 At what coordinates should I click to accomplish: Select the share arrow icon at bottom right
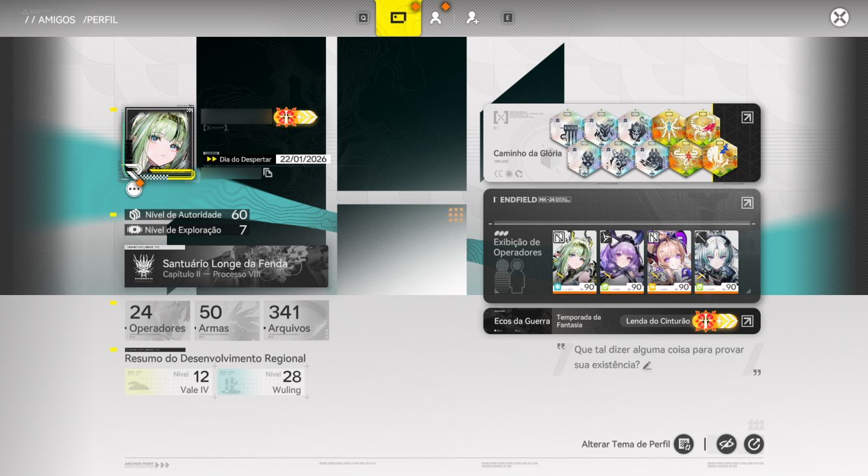pos(753,445)
